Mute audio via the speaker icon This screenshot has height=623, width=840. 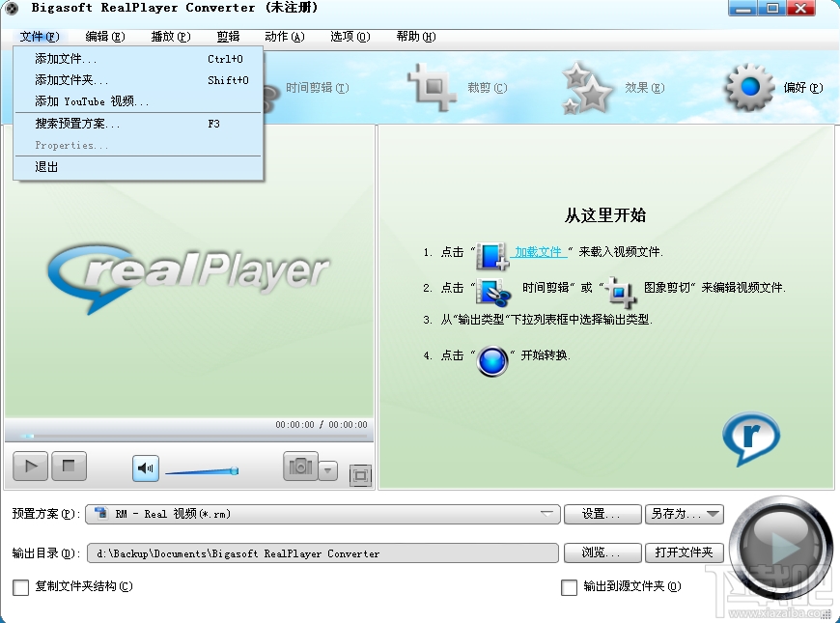pos(145,467)
